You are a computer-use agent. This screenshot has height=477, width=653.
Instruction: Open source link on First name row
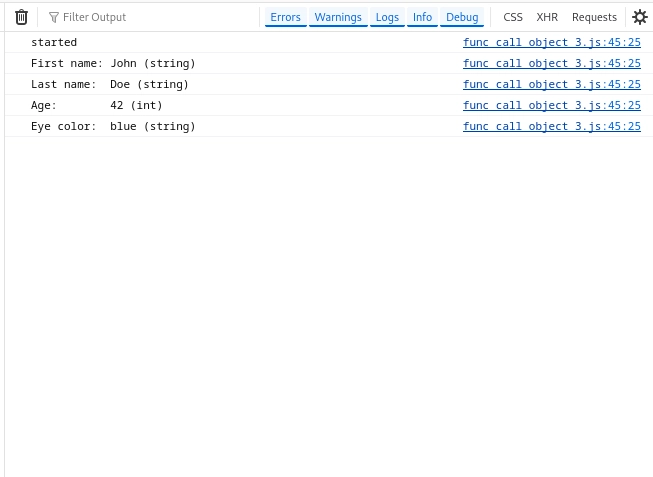click(x=552, y=63)
